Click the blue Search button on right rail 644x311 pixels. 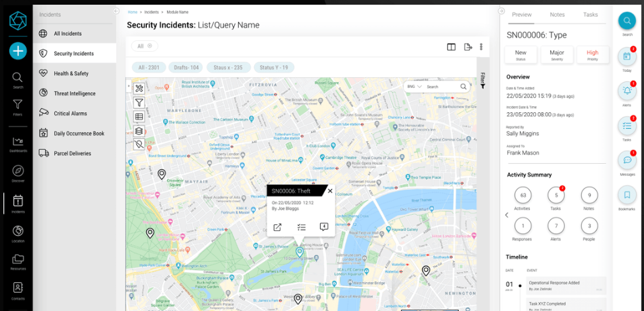(x=627, y=21)
